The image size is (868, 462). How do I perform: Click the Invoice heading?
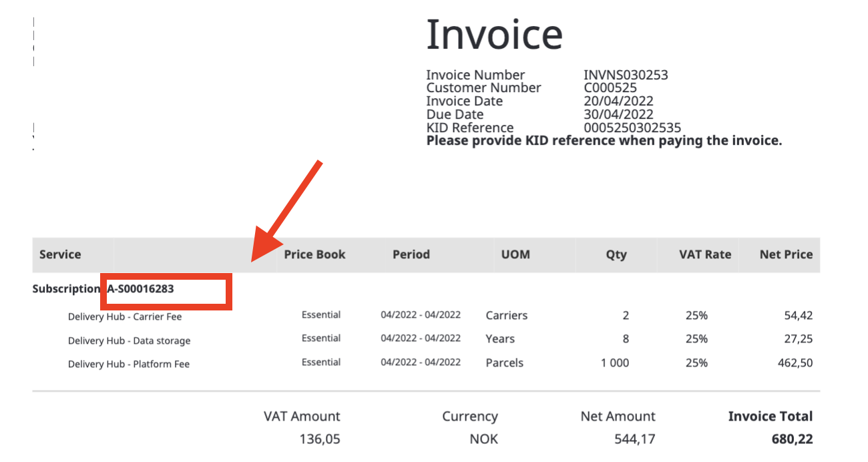click(x=494, y=34)
